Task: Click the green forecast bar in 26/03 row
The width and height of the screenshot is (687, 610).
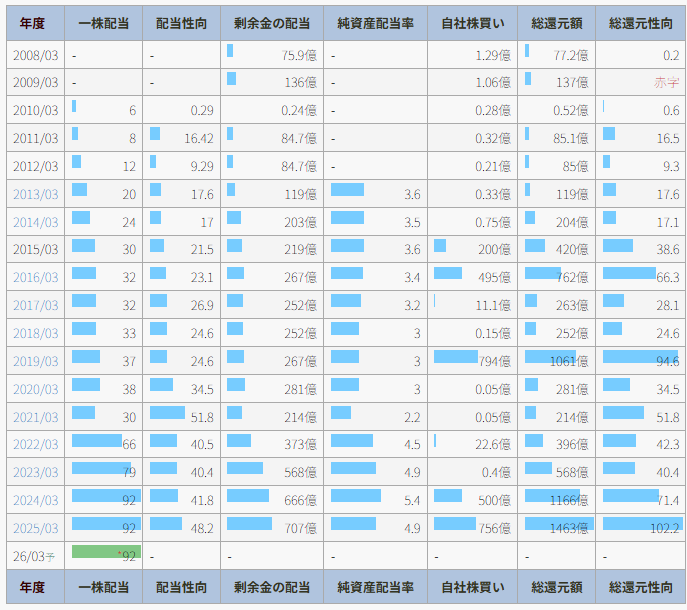Action: click(103, 552)
